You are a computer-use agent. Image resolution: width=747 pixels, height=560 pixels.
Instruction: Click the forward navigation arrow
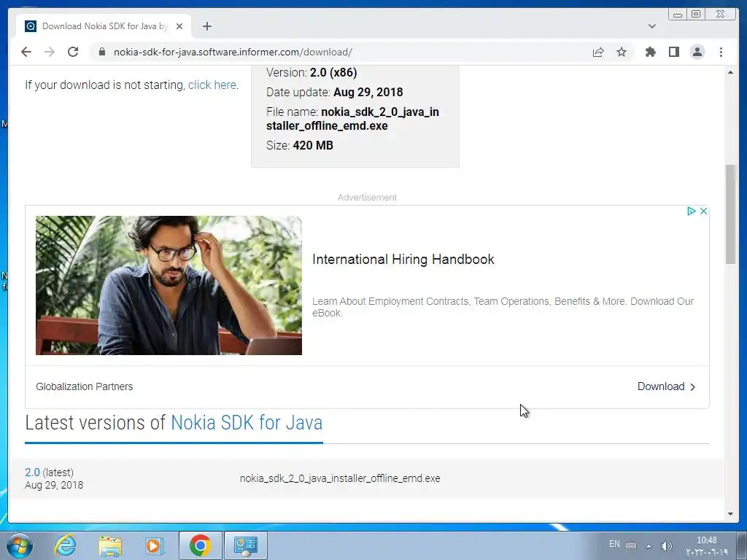pyautogui.click(x=50, y=52)
